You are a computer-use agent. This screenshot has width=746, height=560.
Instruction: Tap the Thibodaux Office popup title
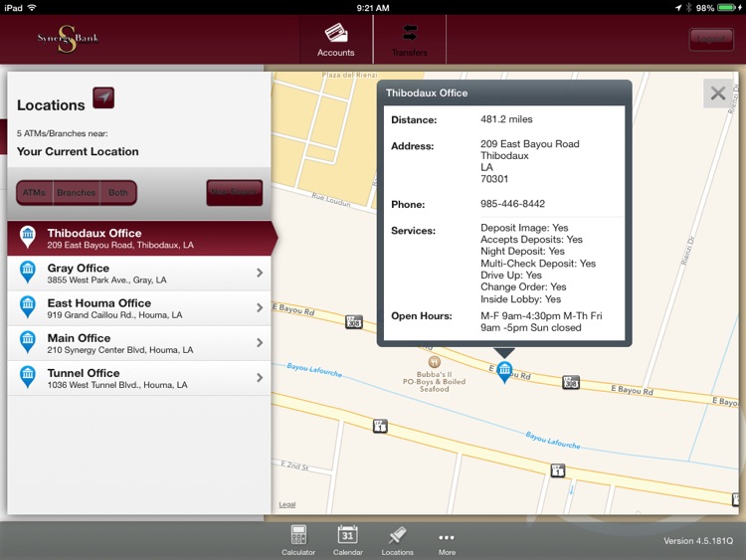[427, 93]
